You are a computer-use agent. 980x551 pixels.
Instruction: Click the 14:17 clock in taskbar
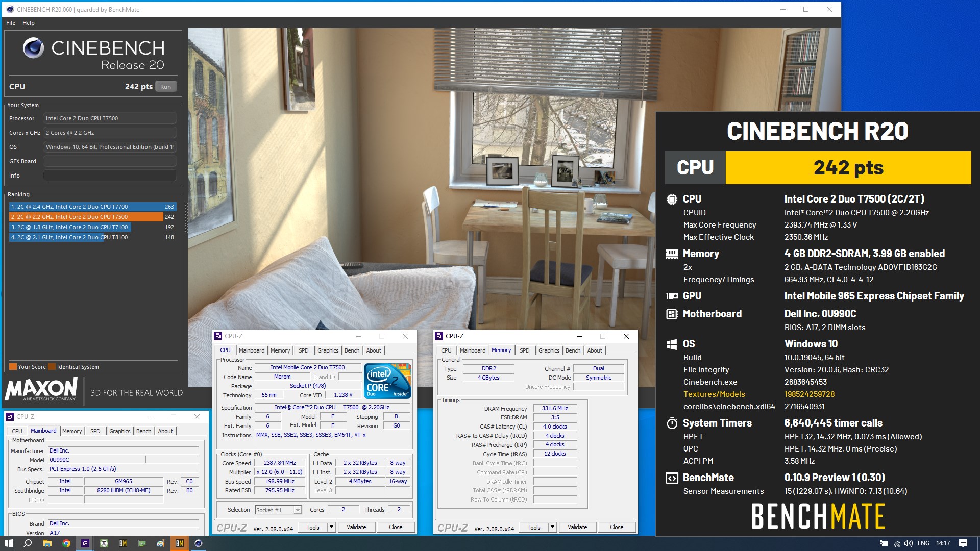tap(943, 543)
